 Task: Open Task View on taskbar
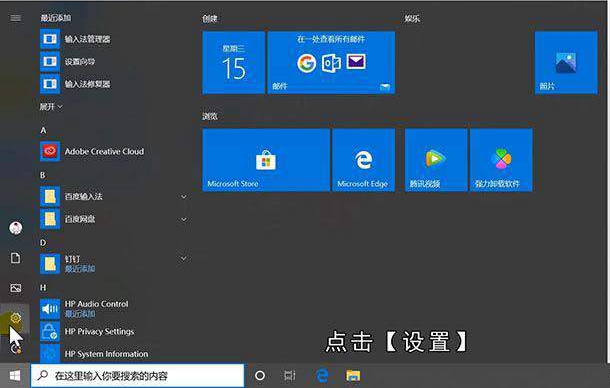[290, 376]
